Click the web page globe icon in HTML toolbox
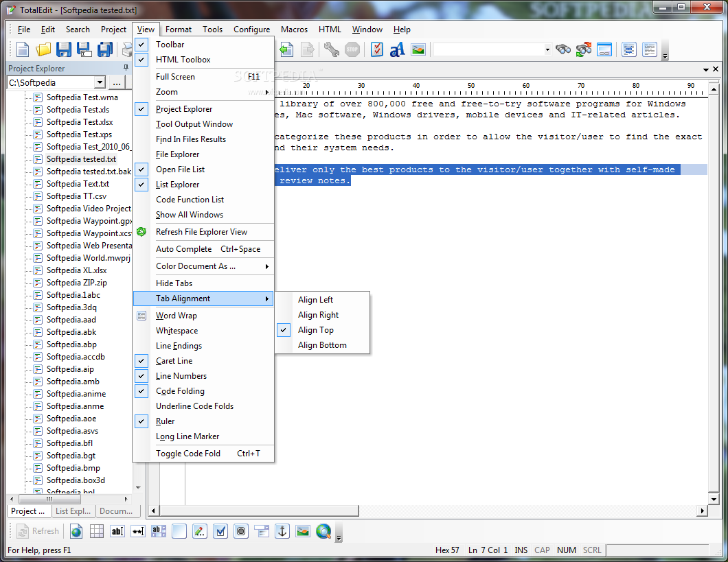Viewport: 728px width, 562px height. click(76, 531)
